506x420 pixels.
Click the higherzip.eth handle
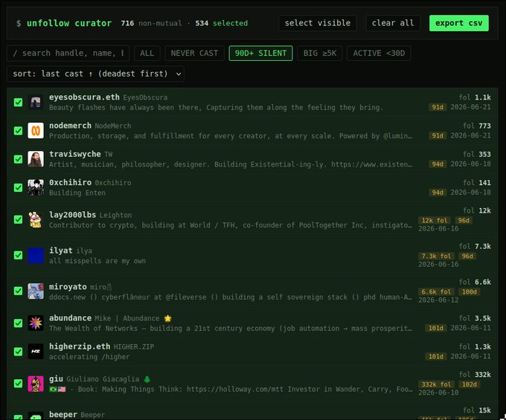[x=80, y=346]
